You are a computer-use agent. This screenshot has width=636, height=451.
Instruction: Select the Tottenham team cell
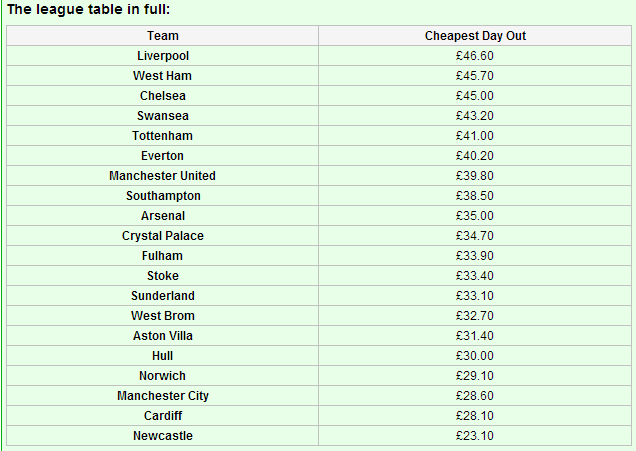[163, 135]
